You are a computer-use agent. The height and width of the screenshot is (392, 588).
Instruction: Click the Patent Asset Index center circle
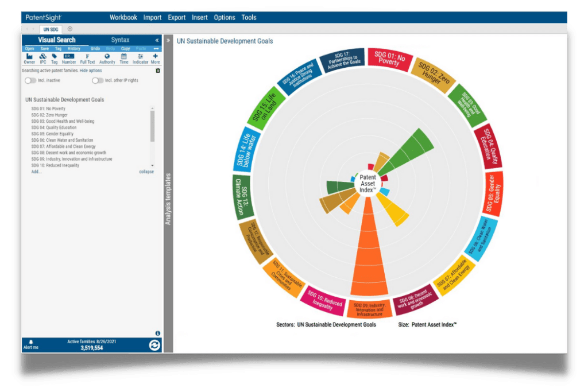click(x=367, y=184)
